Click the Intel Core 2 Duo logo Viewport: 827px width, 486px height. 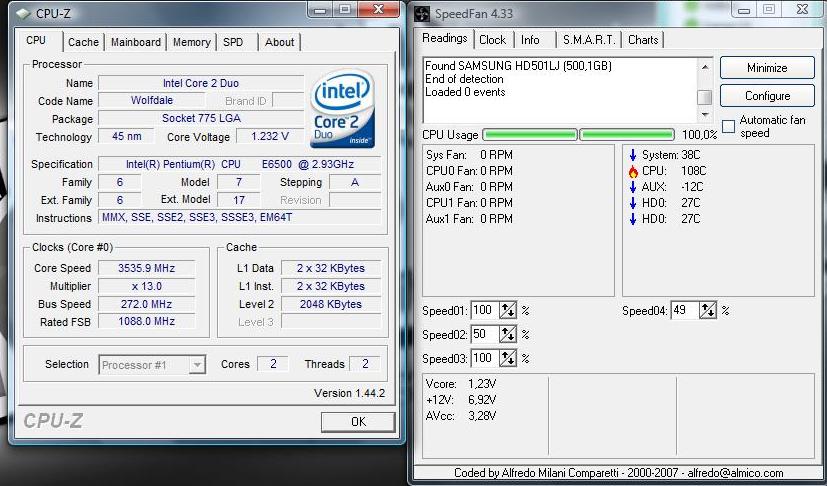point(342,108)
